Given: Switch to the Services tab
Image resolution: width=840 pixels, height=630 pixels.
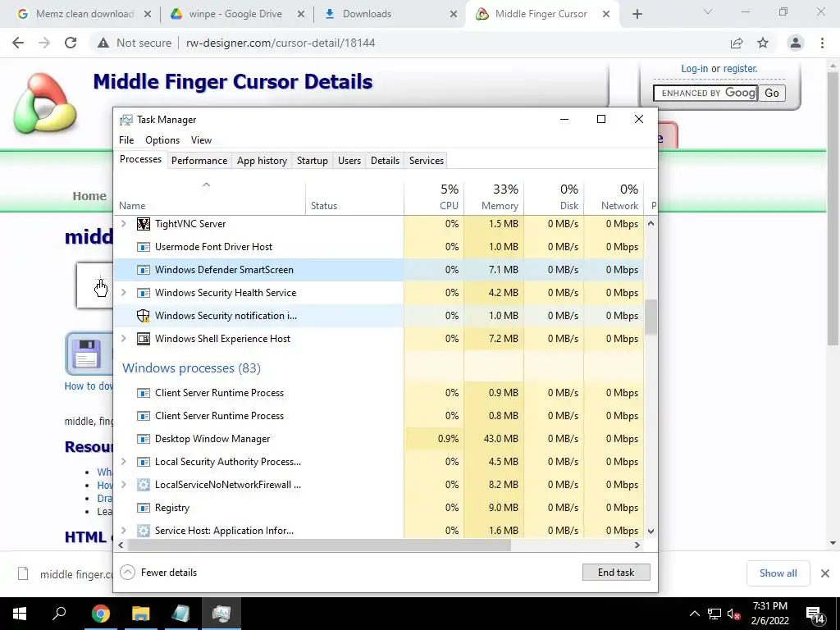Looking at the screenshot, I should (x=427, y=161).
